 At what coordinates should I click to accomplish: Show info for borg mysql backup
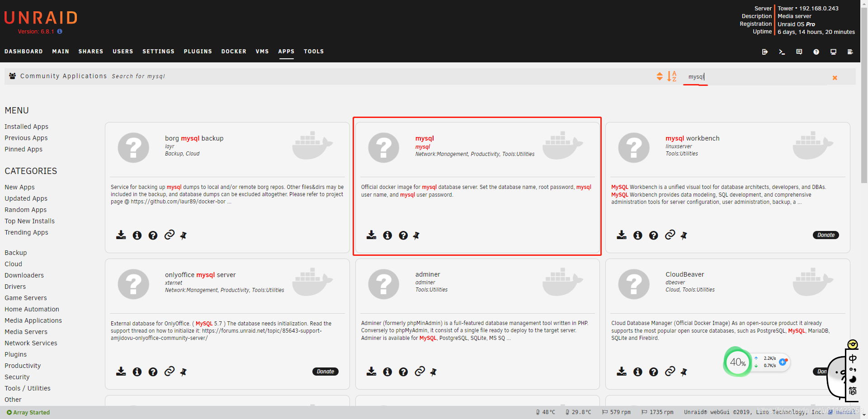(137, 235)
